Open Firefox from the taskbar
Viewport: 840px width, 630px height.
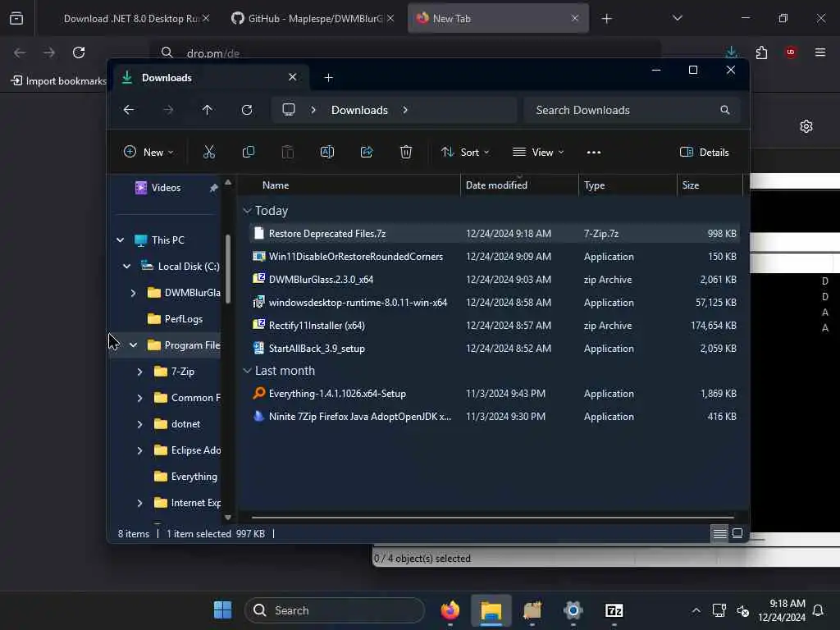[450, 610]
